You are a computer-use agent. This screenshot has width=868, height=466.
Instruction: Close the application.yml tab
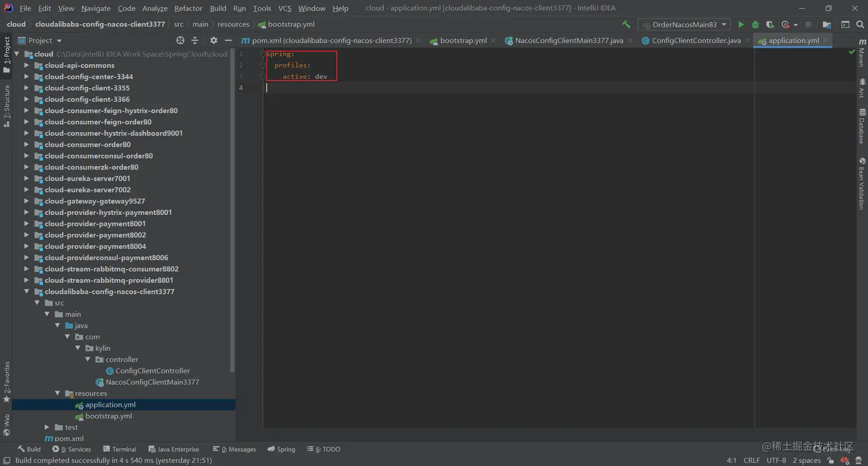826,40
